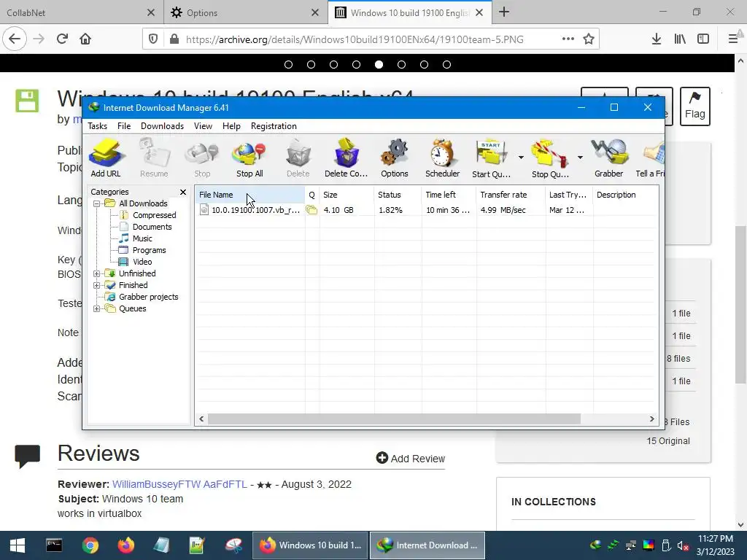Select the Compressed category

coord(154,215)
